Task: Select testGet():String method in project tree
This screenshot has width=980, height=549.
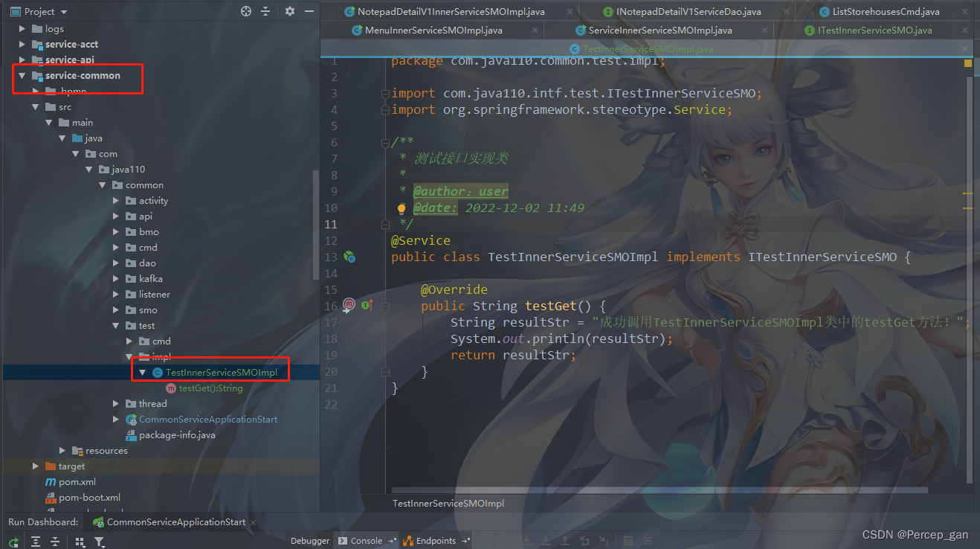Action: pos(204,388)
